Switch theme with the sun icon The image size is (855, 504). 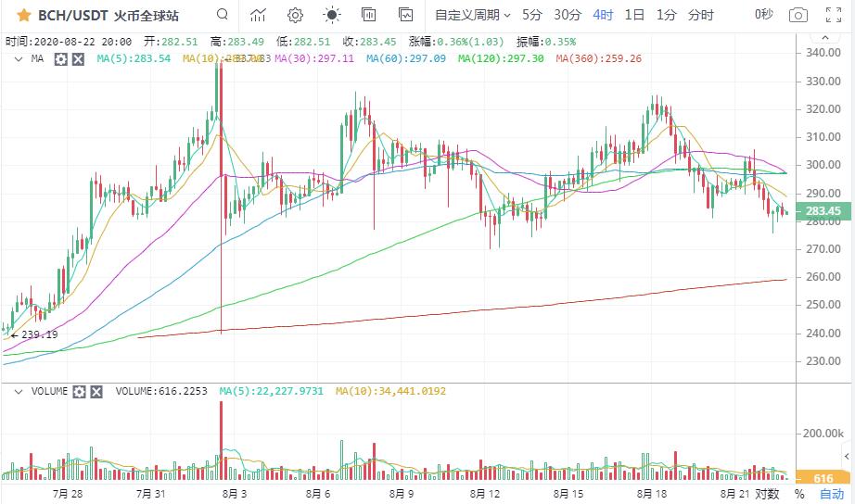[x=331, y=15]
